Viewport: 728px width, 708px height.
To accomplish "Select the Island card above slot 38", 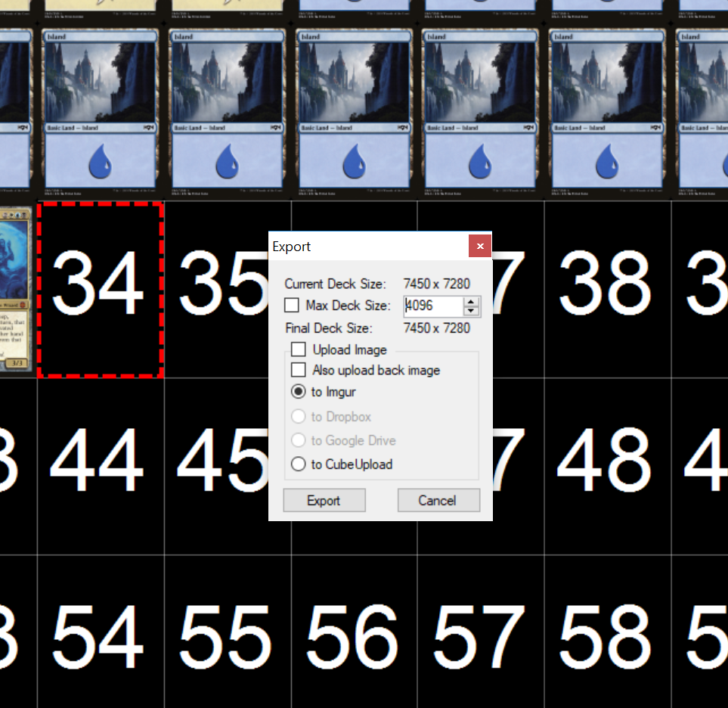I will click(x=607, y=111).
